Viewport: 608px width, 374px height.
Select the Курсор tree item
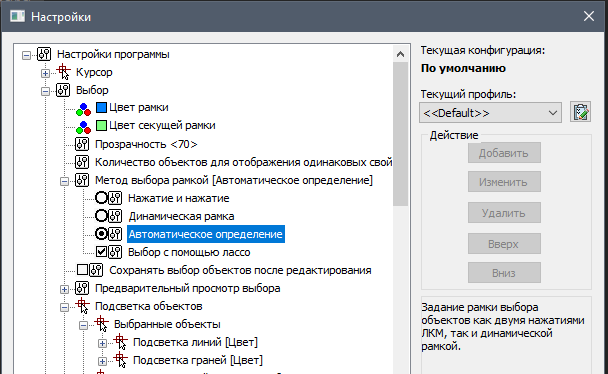pyautogui.click(x=94, y=72)
